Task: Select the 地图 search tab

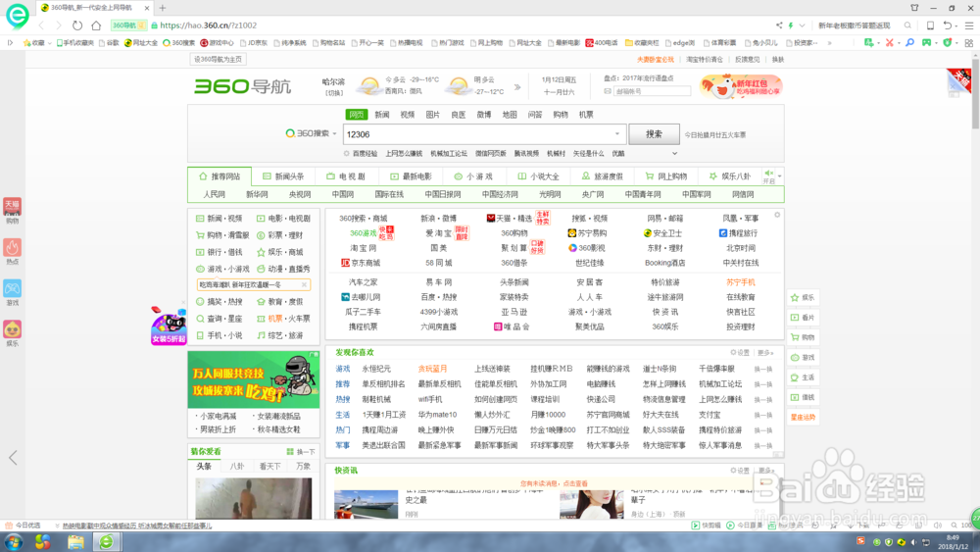Action: point(510,115)
